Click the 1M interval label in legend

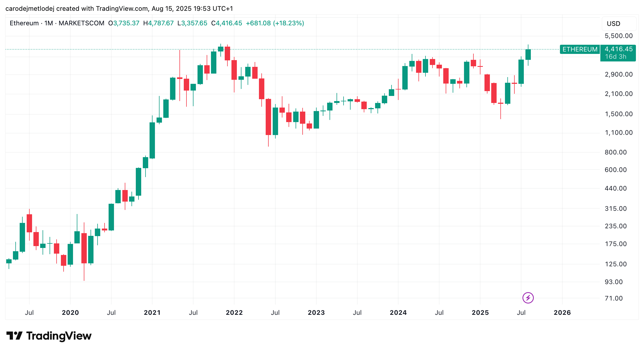[x=49, y=23]
